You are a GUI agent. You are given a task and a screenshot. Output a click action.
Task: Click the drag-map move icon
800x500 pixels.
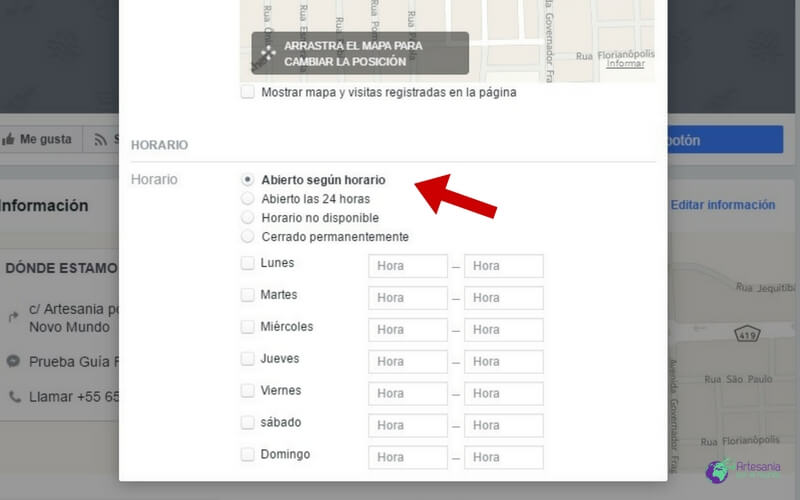268,53
